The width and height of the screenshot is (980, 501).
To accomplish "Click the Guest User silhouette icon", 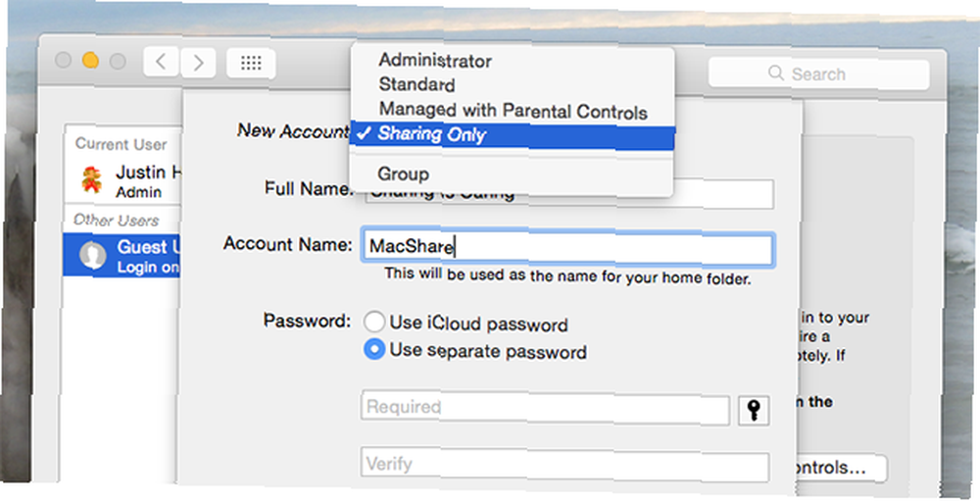I will point(92,255).
